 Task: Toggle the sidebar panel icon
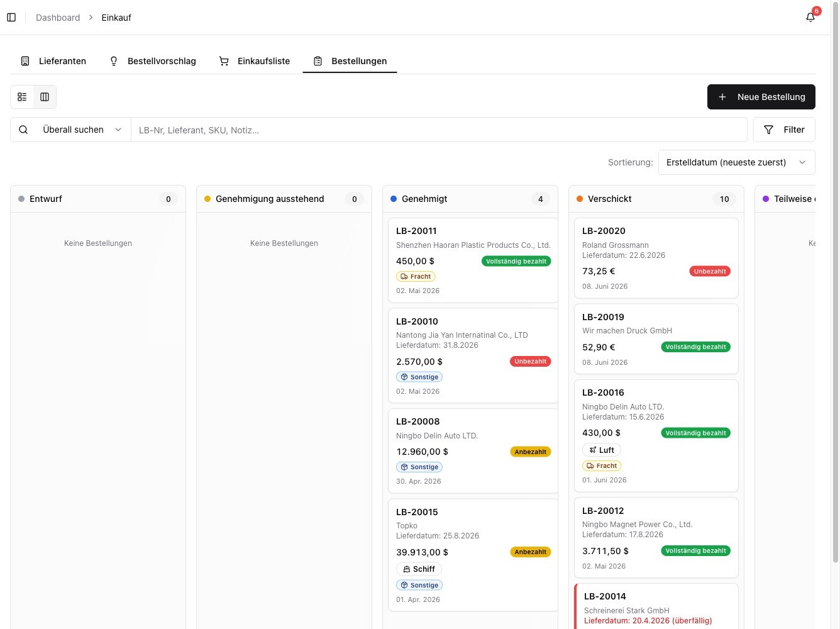coord(11,18)
